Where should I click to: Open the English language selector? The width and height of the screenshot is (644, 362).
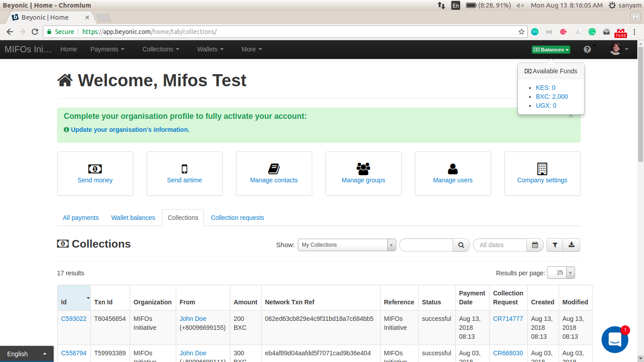(27, 354)
